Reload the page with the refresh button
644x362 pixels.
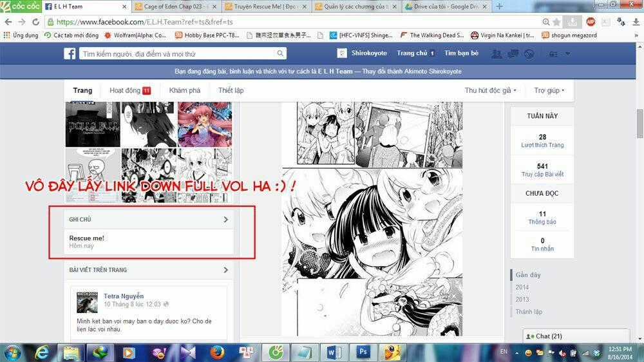[x=35, y=22]
